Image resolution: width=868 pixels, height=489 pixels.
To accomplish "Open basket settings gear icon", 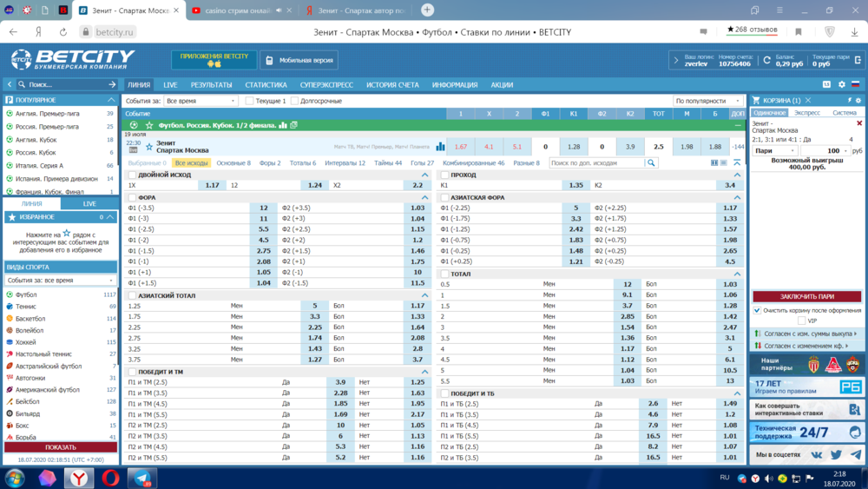I will (x=858, y=100).
